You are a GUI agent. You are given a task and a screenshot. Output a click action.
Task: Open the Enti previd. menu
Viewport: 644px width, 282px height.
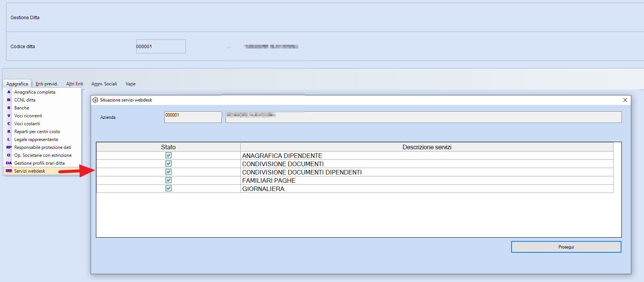pyautogui.click(x=47, y=84)
